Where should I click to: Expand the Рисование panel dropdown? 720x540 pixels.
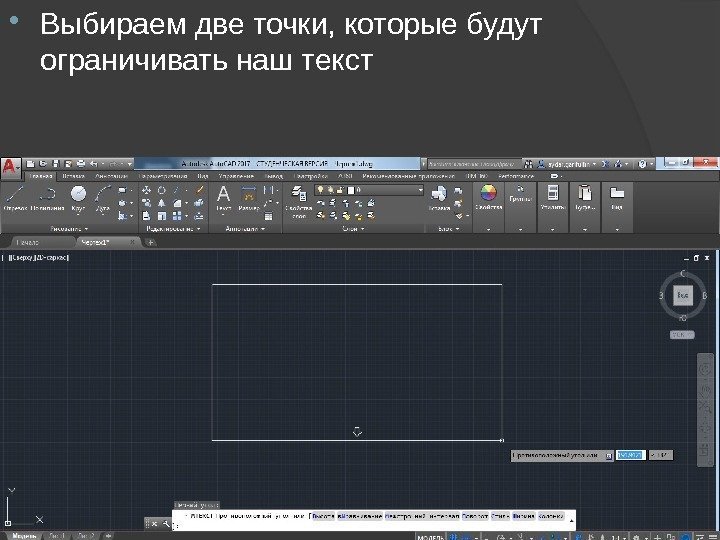(x=69, y=228)
